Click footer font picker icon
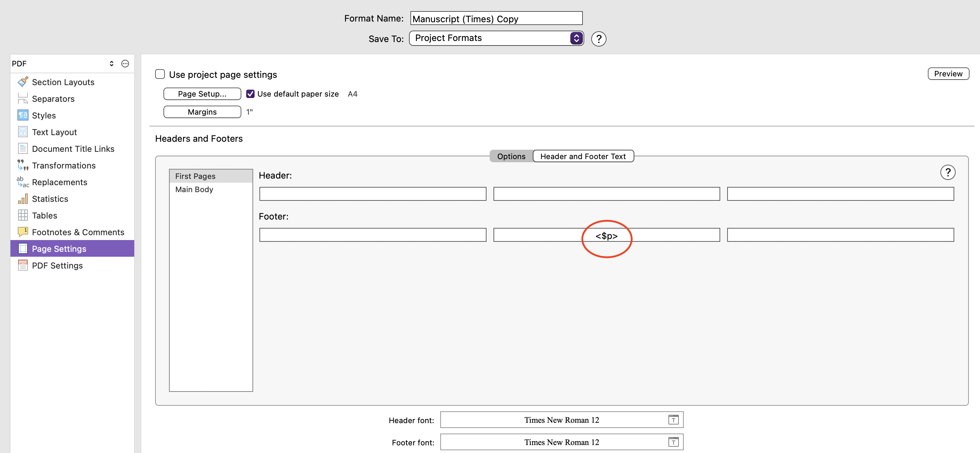980x453 pixels. click(673, 442)
